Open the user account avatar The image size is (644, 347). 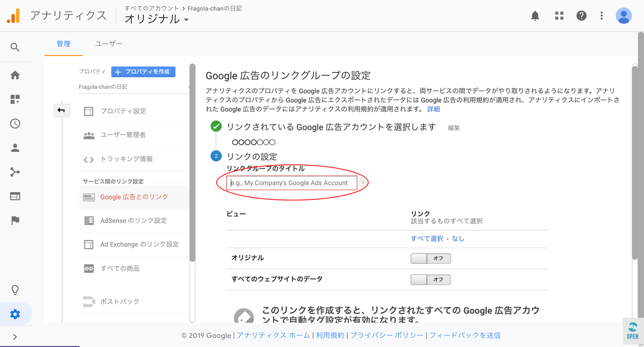pos(624,16)
